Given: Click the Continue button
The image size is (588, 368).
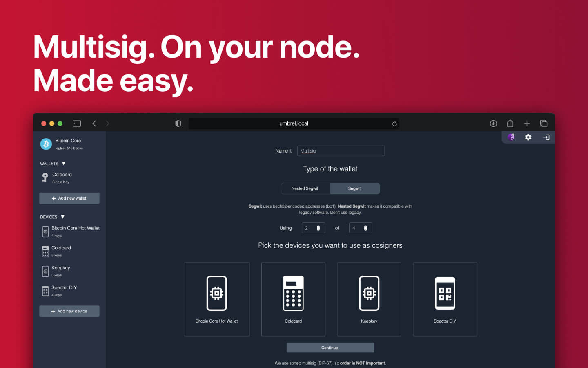Looking at the screenshot, I should [x=330, y=348].
